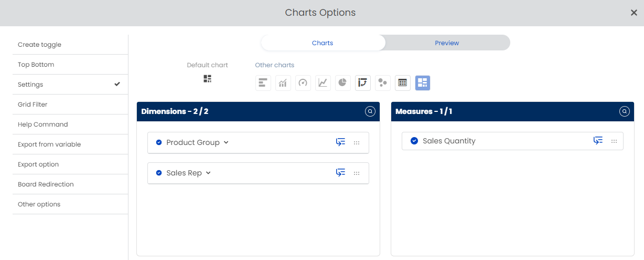Open search in the Dimensions panel
The width and height of the screenshot is (644, 260).
coord(370,111)
